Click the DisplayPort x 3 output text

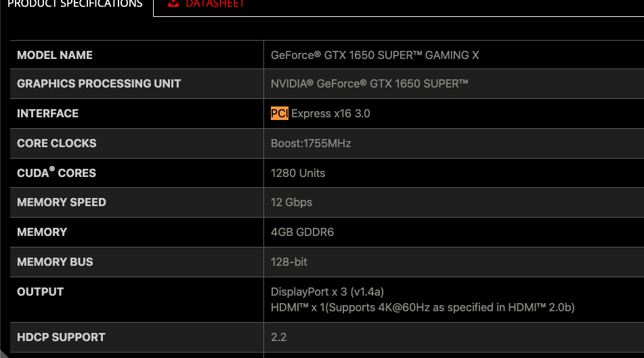(x=327, y=292)
